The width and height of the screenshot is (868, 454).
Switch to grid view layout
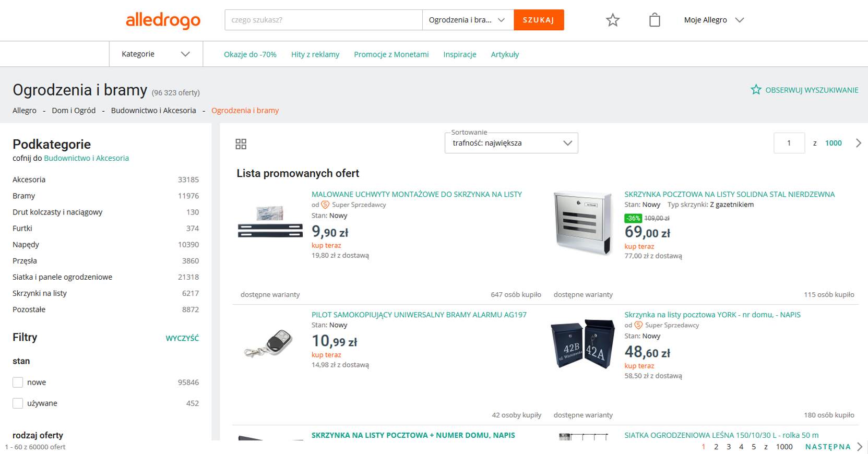pos(241,144)
